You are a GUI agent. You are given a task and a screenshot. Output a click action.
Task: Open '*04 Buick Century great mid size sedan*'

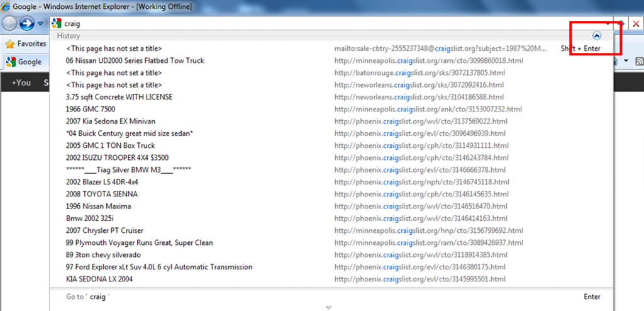point(331,133)
